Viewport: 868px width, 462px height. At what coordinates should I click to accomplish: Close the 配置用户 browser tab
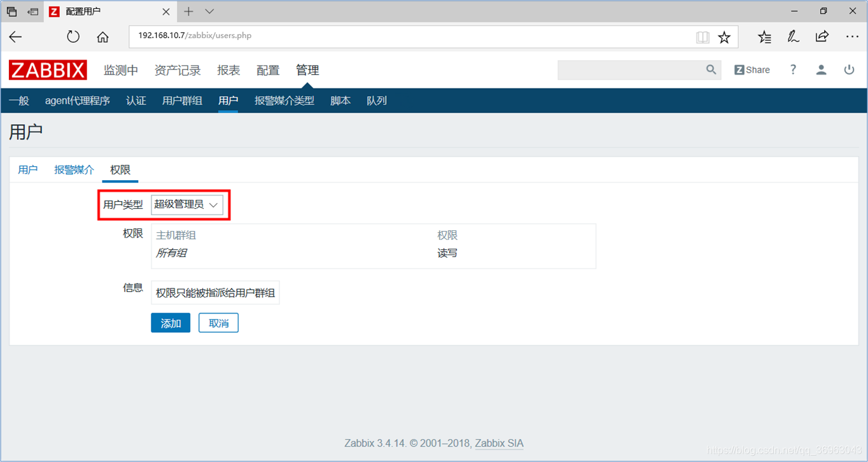(165, 11)
